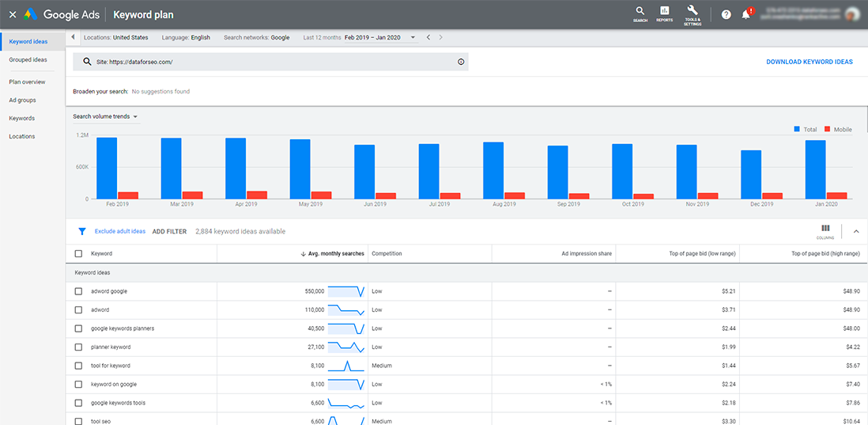This screenshot has height=425, width=868.
Task: Open the date range dropdown
Action: [381, 37]
